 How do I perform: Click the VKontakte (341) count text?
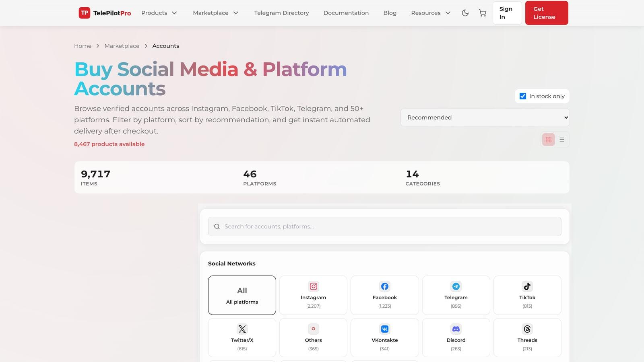click(x=385, y=349)
